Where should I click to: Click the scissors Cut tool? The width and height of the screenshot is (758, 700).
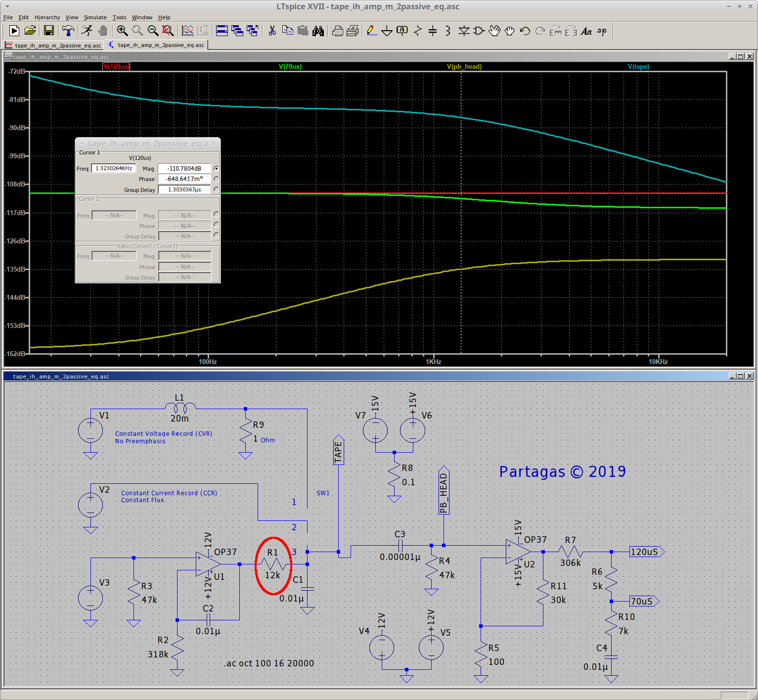pos(272,31)
